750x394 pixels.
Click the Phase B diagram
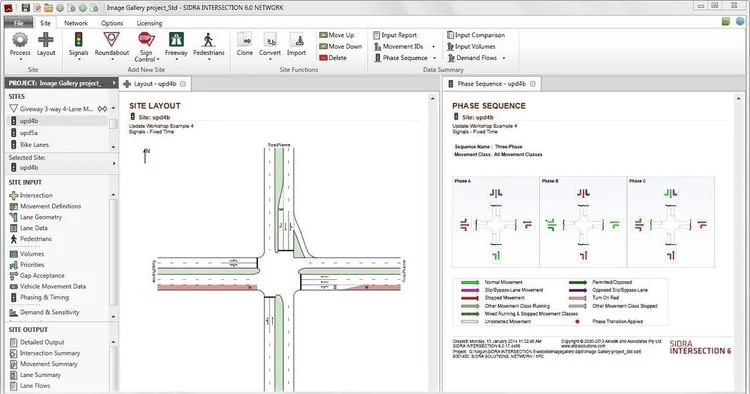(583, 222)
